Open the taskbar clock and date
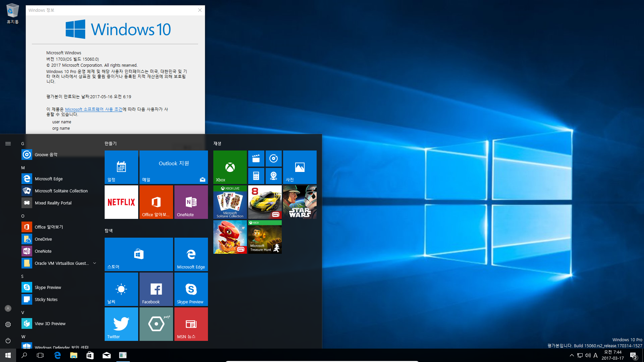The height and width of the screenshot is (362, 644). (x=612, y=355)
